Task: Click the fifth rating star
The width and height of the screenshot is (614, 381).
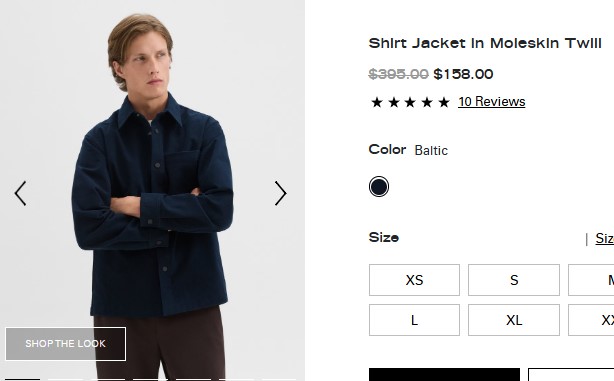Action: (x=444, y=102)
